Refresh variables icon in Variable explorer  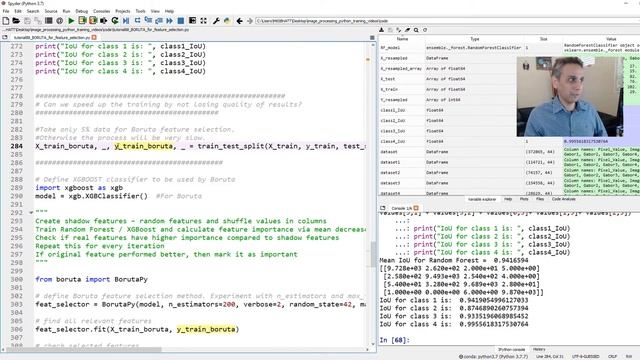425,30
